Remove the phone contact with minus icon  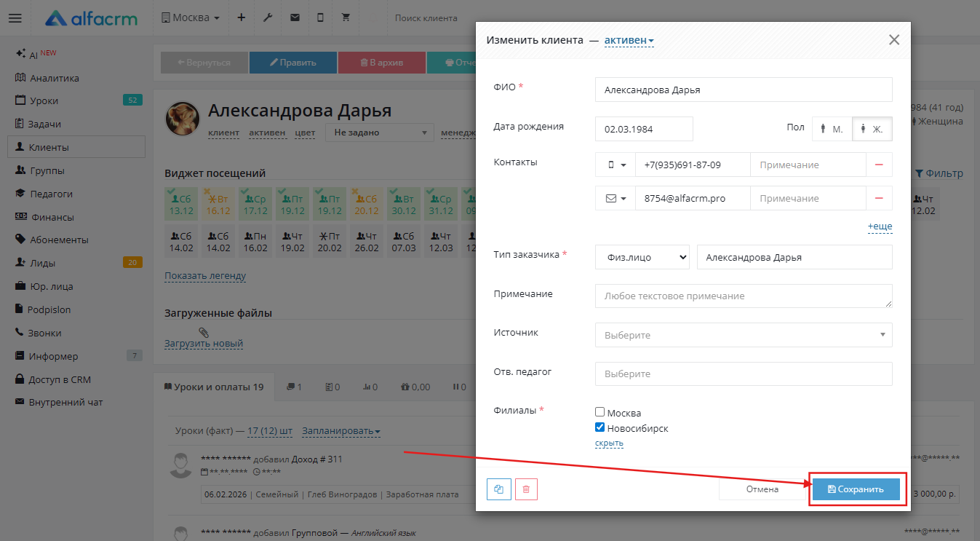coord(879,165)
